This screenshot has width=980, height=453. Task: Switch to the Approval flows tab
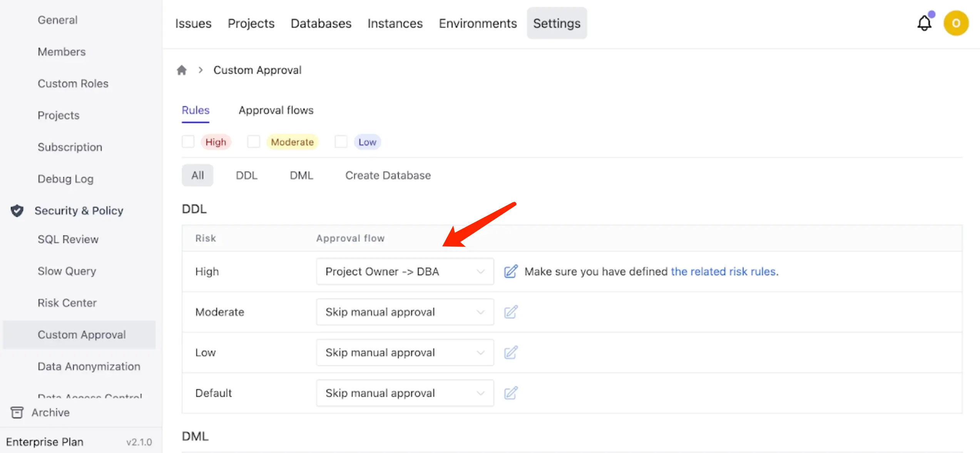pos(276,110)
